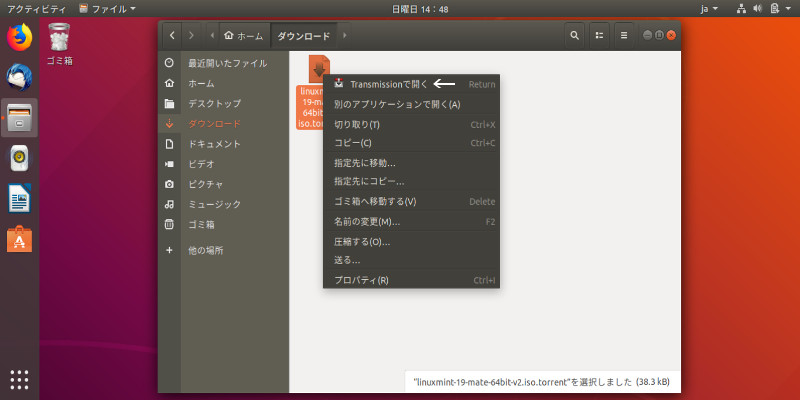Minimize the Files window

click(x=647, y=35)
